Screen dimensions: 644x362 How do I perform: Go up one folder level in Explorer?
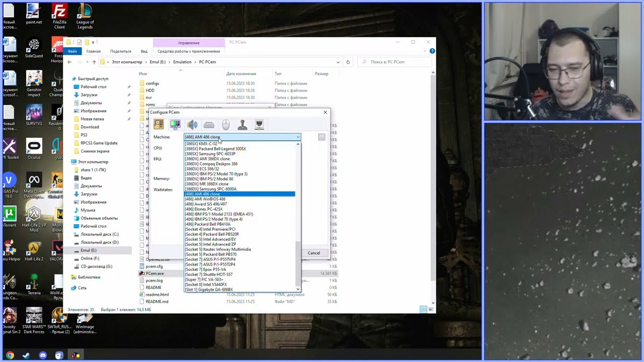tap(94, 62)
